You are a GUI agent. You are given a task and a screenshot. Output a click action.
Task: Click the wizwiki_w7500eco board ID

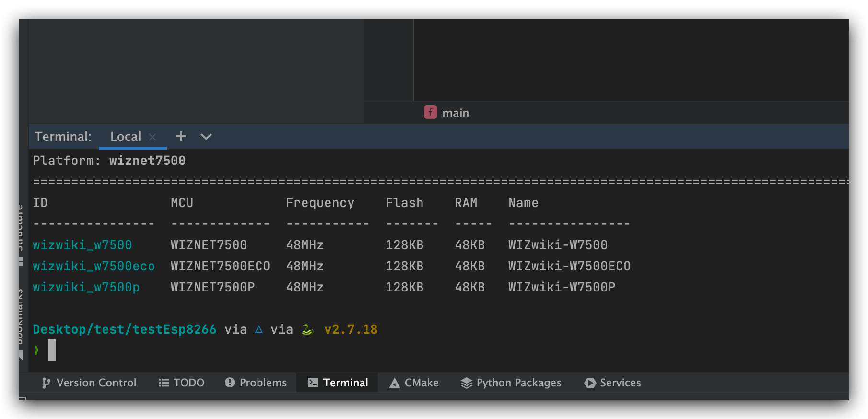[x=94, y=266]
